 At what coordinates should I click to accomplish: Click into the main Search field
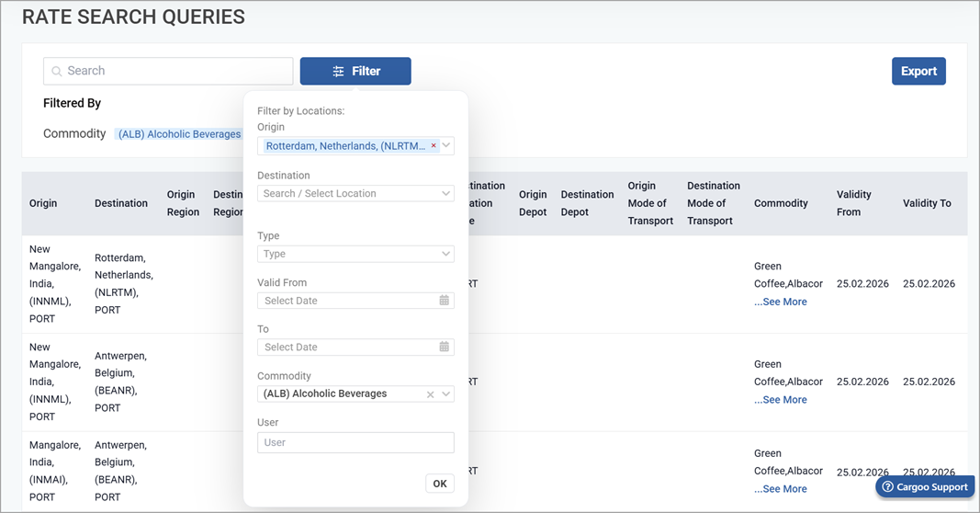click(168, 72)
